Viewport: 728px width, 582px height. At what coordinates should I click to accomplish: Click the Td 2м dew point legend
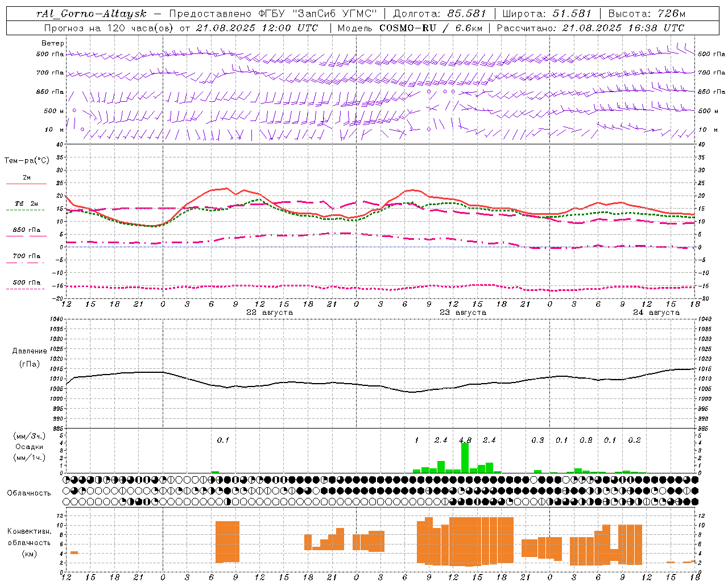pyautogui.click(x=26, y=206)
